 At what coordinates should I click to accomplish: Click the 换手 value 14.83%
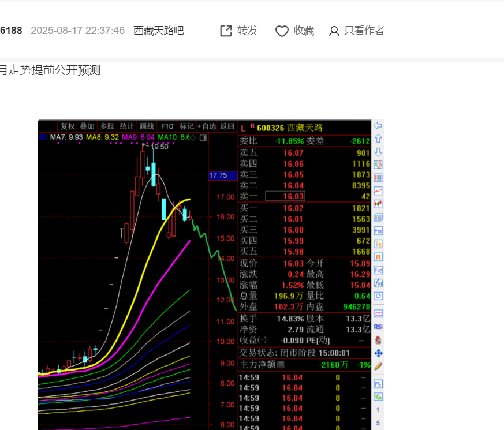click(x=290, y=319)
